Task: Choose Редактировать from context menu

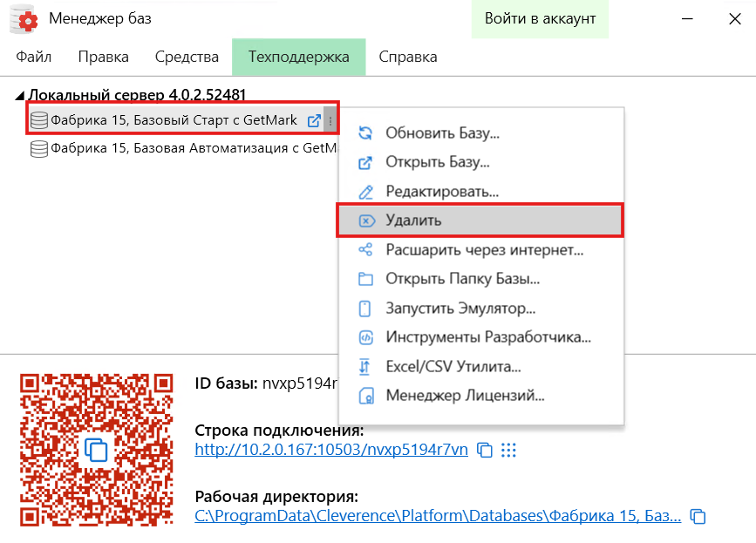Action: [480, 192]
